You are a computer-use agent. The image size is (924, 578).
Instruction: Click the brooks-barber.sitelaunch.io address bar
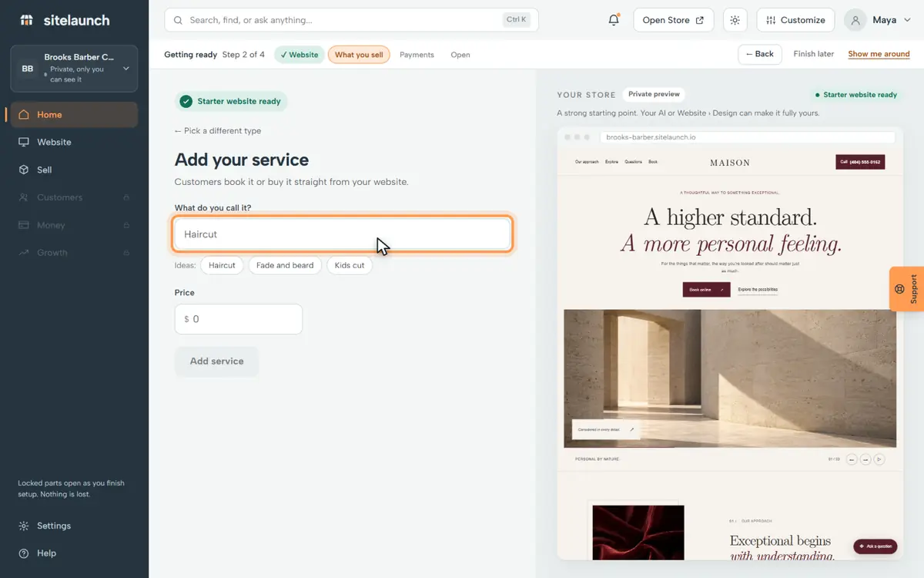pyautogui.click(x=748, y=137)
